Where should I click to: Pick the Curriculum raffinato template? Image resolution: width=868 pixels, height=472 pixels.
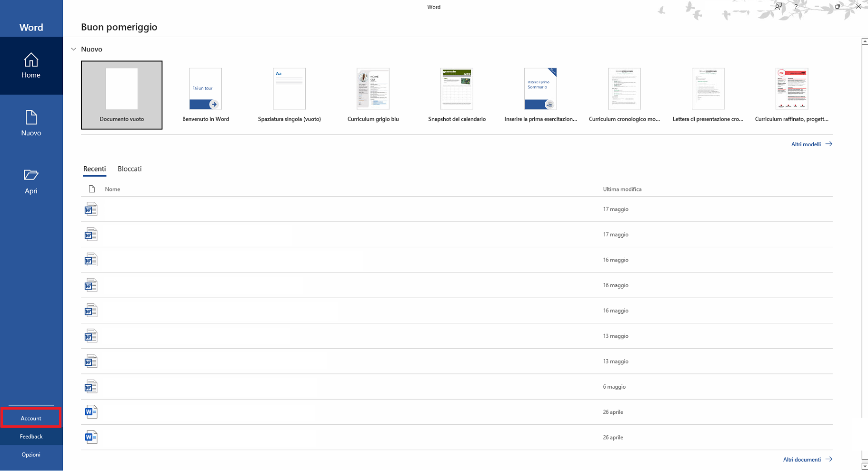tap(792, 95)
